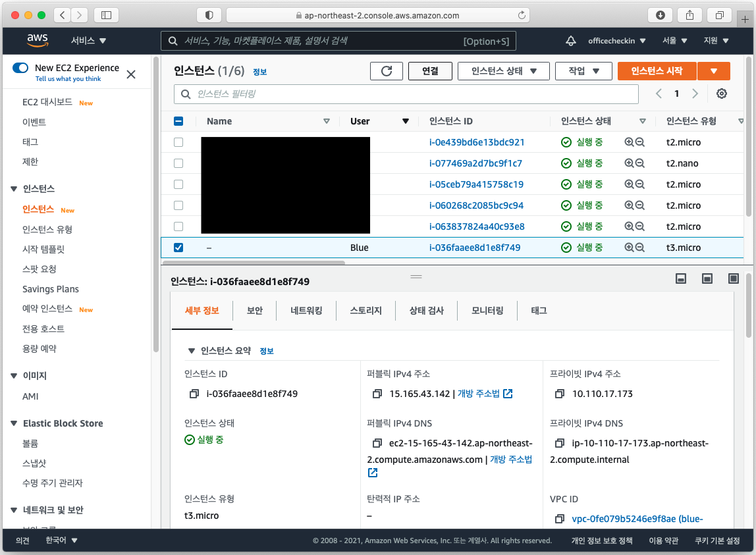Click the 인스턴스 시작 launch button
The width and height of the screenshot is (756, 555).
click(657, 71)
